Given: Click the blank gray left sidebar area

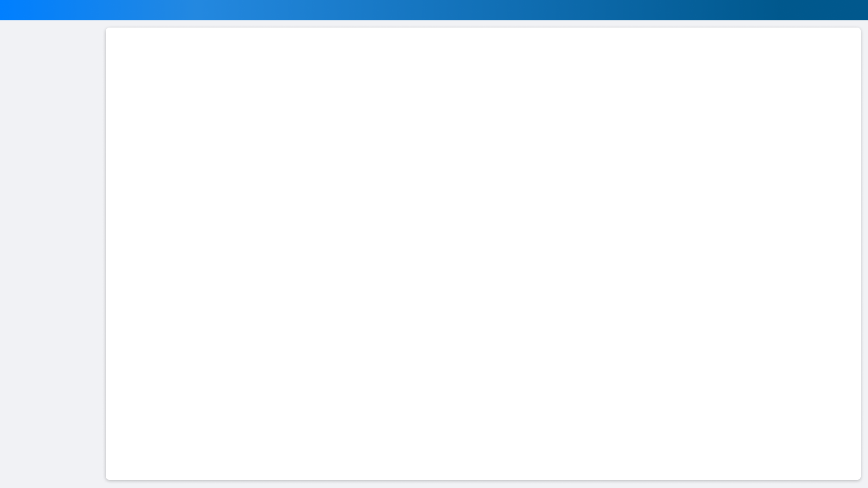Looking at the screenshot, I should 52,254.
